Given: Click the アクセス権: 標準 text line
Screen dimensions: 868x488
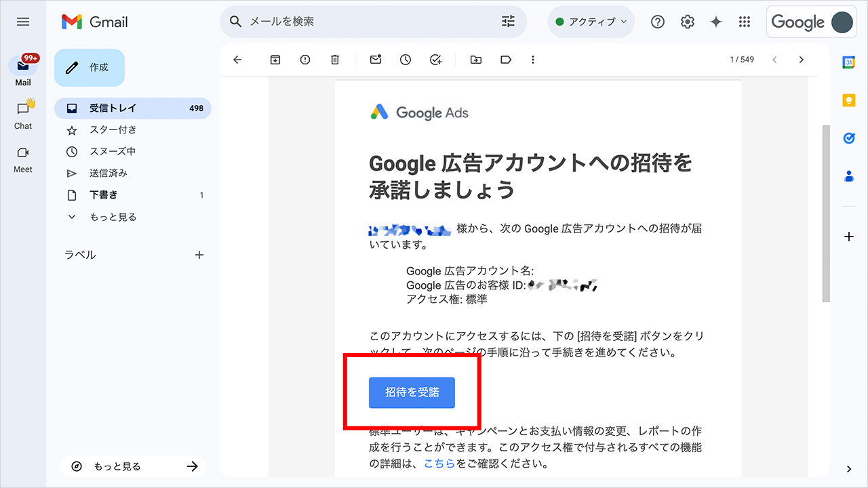Looking at the screenshot, I should (x=447, y=299).
